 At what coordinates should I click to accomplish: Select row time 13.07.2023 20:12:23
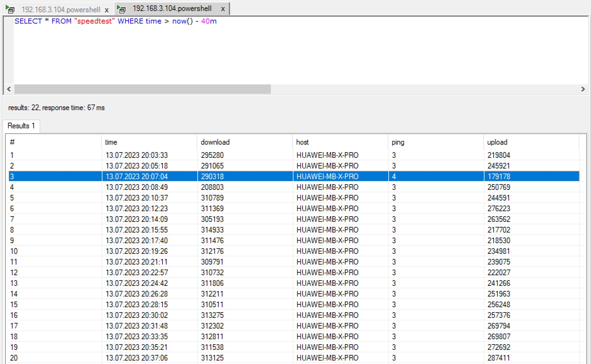pos(137,208)
